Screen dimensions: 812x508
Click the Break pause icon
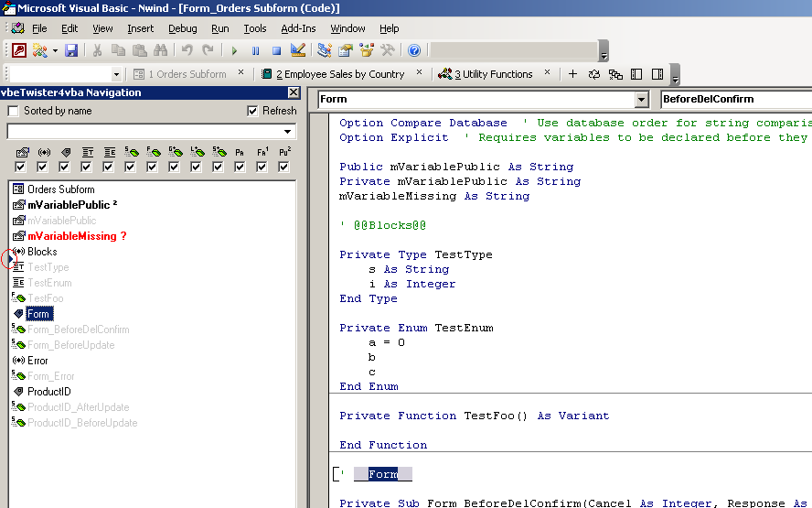point(255,50)
